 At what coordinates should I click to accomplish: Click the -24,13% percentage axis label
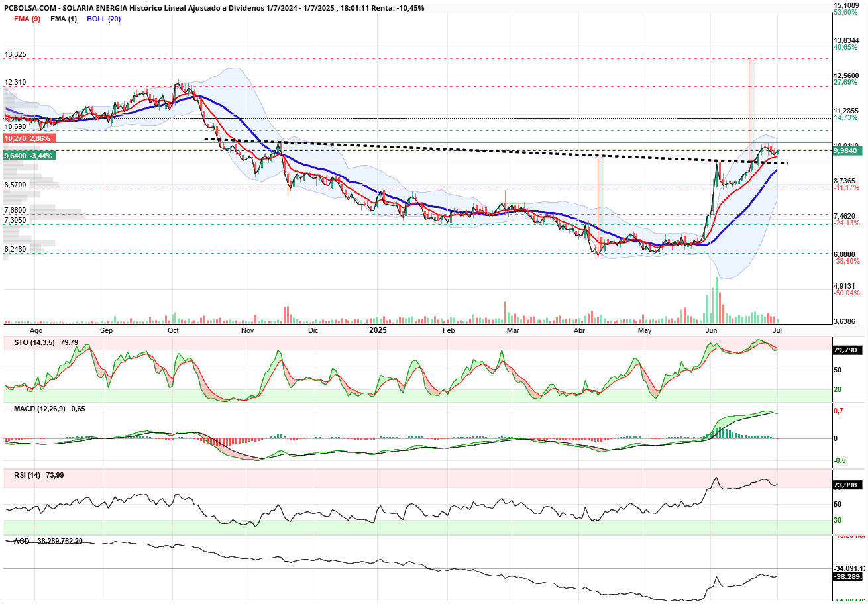tap(847, 223)
